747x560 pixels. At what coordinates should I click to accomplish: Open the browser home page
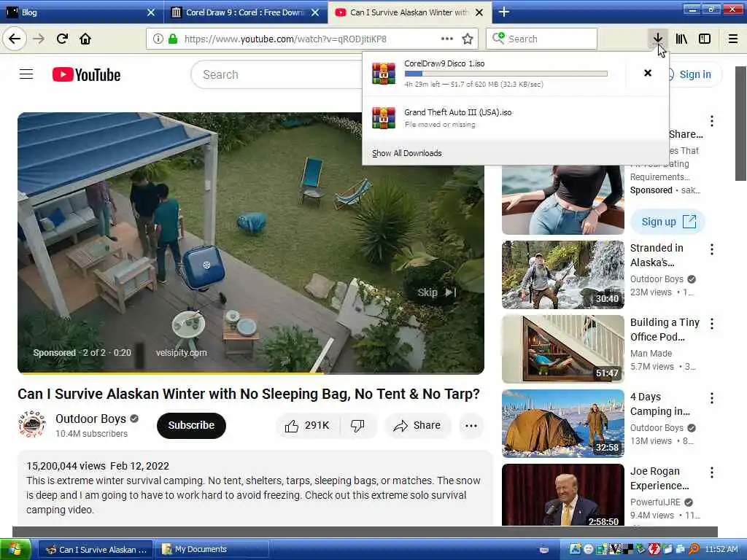pos(85,39)
